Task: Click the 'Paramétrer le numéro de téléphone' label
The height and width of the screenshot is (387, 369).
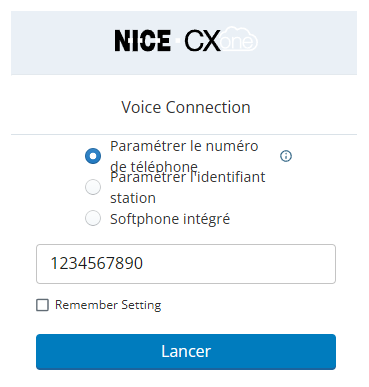Action: pos(184,156)
